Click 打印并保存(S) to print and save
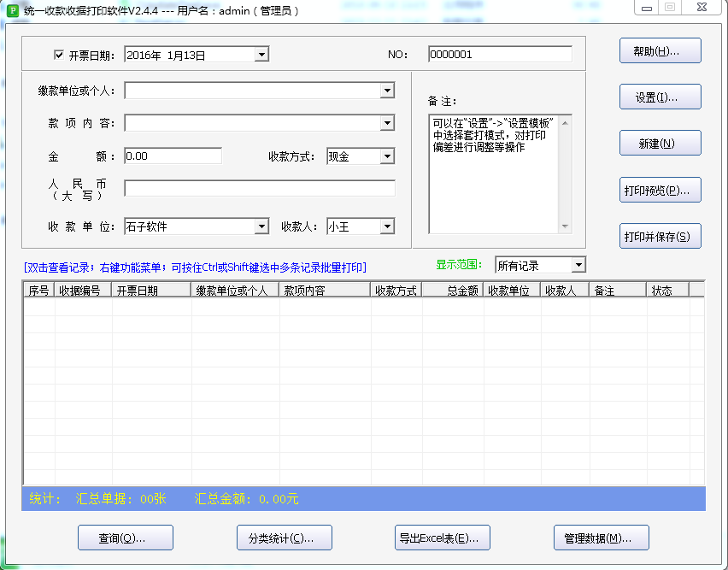 click(660, 236)
